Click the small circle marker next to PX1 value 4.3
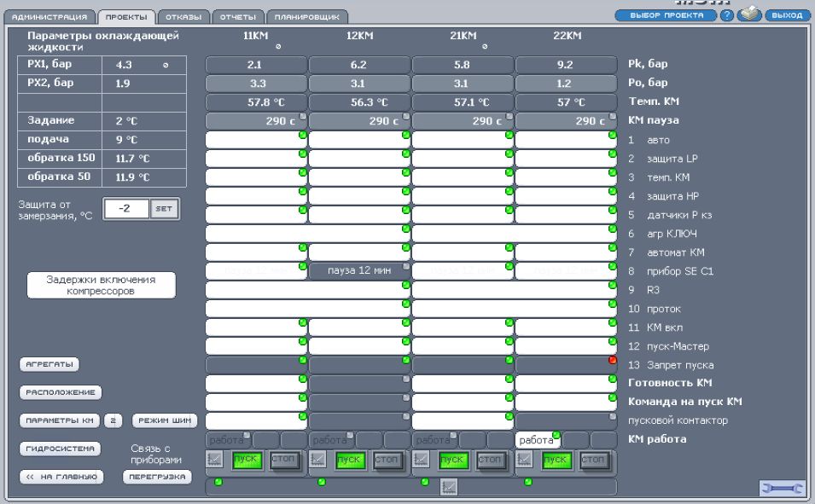 point(166,66)
